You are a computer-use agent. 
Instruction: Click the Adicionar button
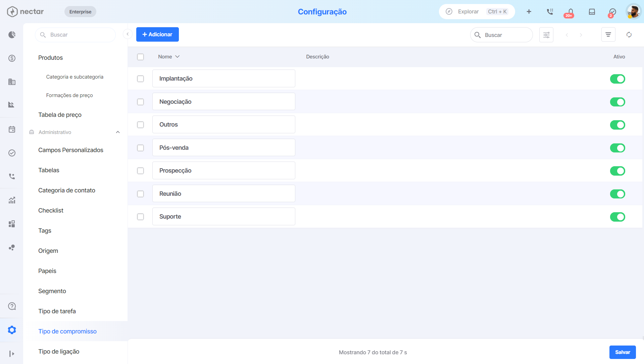[157, 35]
